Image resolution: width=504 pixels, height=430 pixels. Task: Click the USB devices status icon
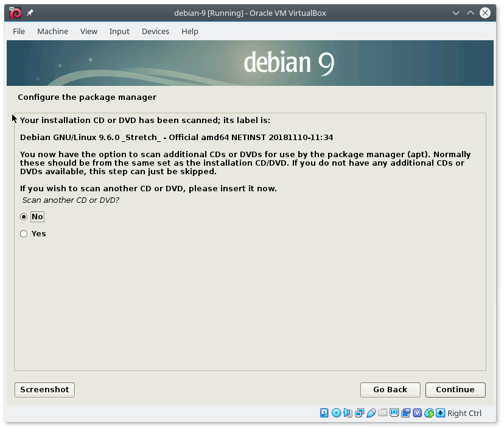(x=371, y=413)
